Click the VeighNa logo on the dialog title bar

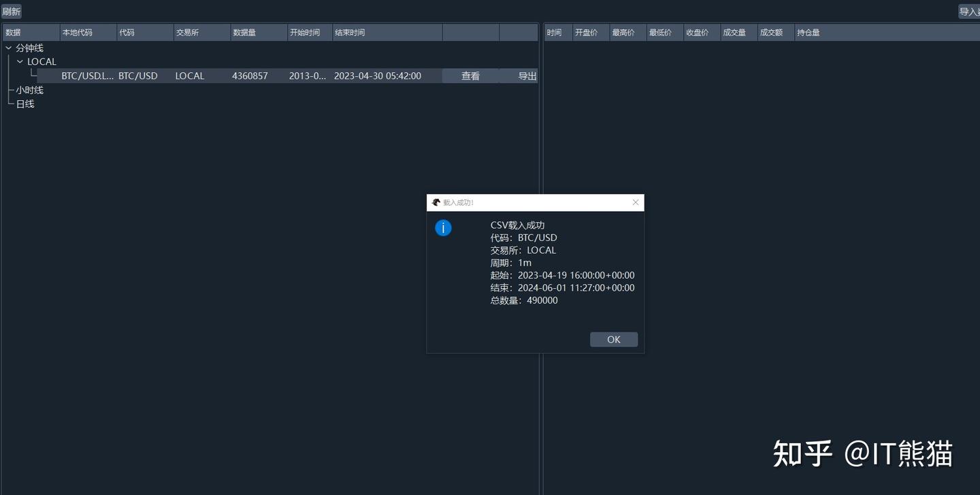point(436,202)
